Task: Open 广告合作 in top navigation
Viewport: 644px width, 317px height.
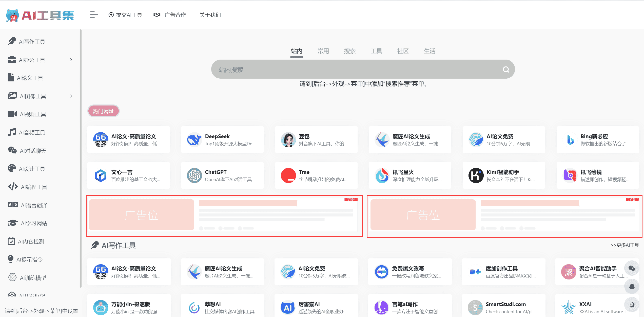Action: pyautogui.click(x=170, y=15)
